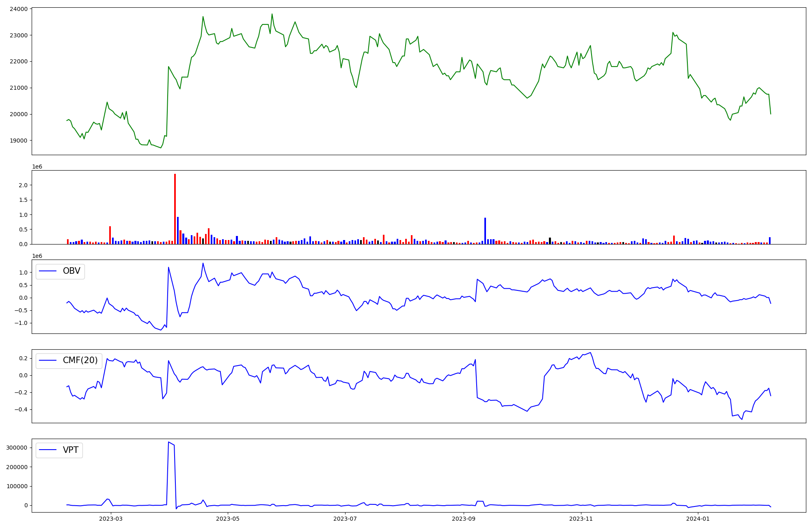Click the 19000 tick on price axis
The height and width of the screenshot is (528, 812).
(x=18, y=141)
